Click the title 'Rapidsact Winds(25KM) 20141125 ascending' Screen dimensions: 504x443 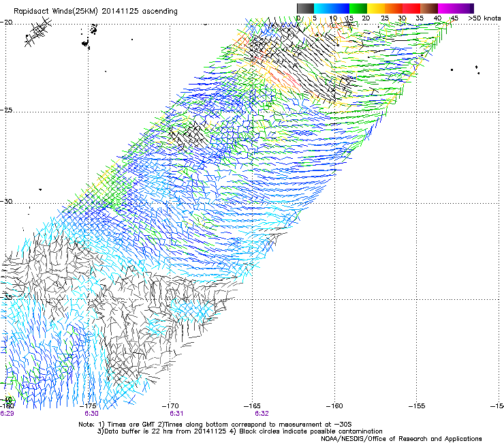pyautogui.click(x=95, y=12)
